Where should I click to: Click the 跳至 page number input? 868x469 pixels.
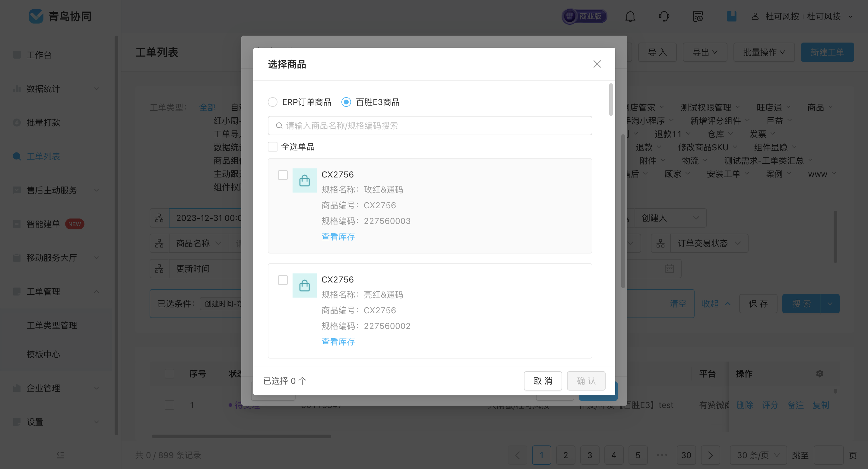coord(828,455)
